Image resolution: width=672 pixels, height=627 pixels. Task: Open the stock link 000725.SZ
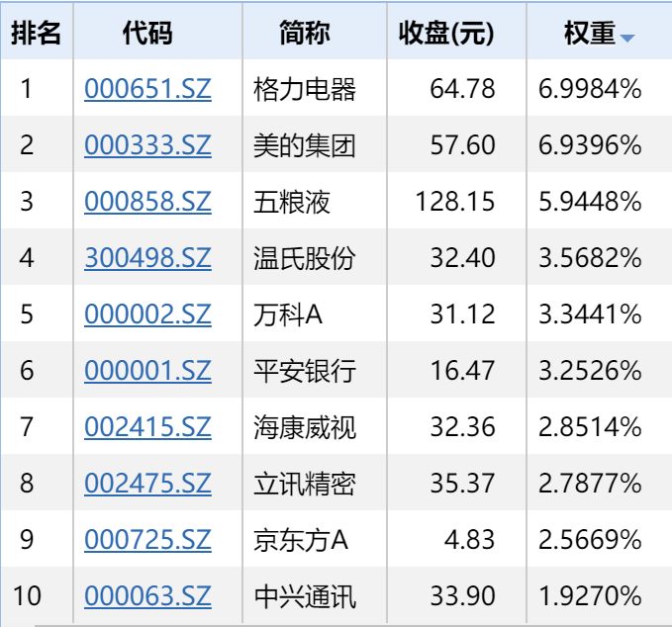147,540
